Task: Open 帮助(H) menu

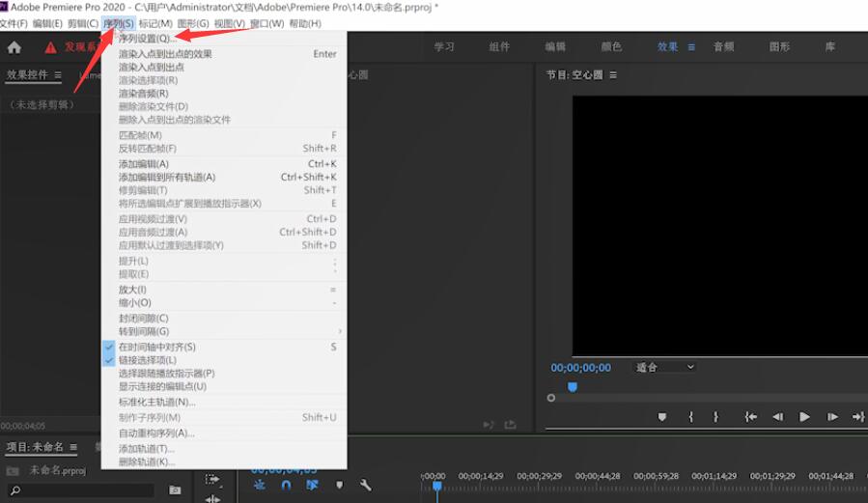Action: tap(305, 23)
